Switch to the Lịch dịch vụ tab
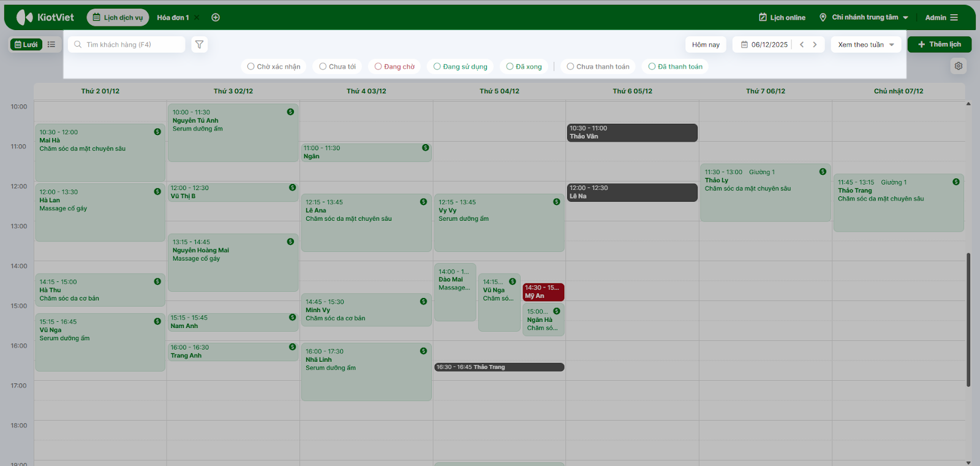Viewport: 980px width, 466px height. pyautogui.click(x=118, y=17)
